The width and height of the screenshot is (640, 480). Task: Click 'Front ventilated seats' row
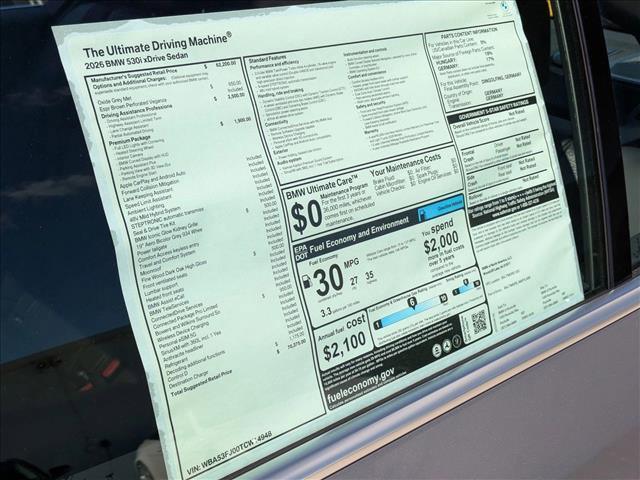[x=165, y=282]
